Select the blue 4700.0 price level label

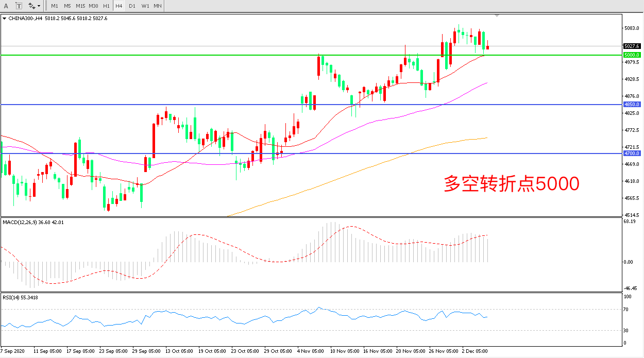(631, 154)
